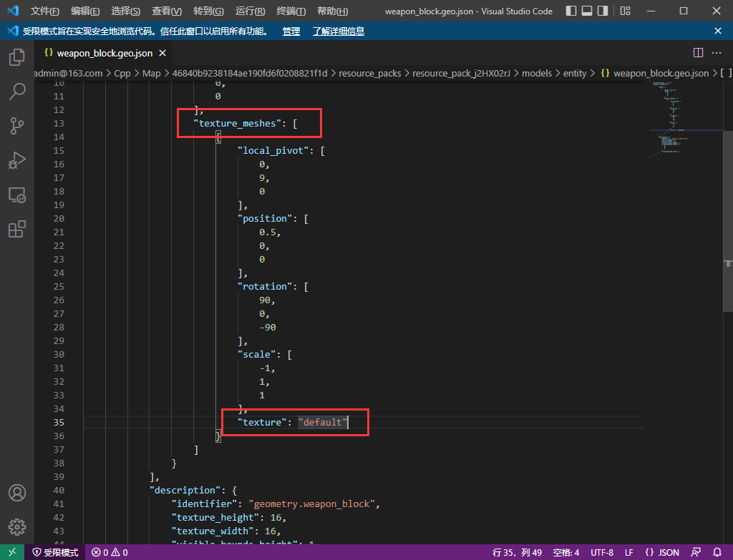Open the Manage gear settings menu
Image resolution: width=733 pixels, height=560 pixels.
17,527
